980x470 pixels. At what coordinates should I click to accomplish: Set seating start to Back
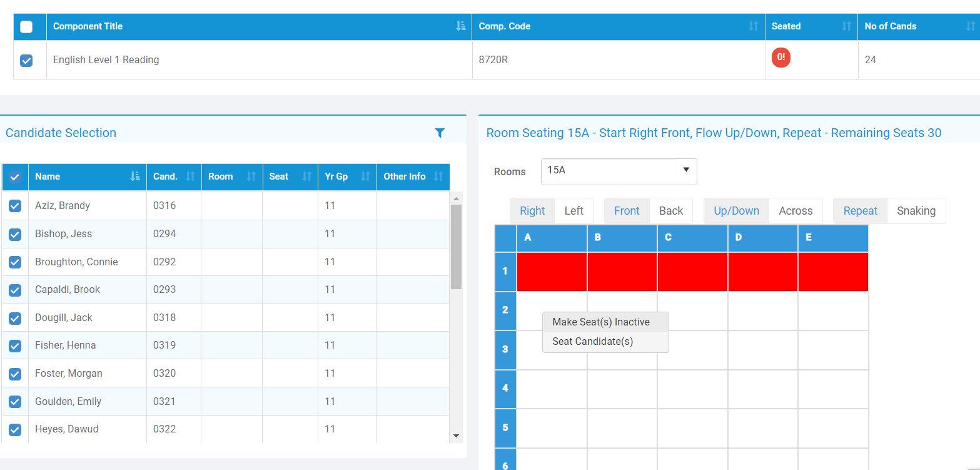click(670, 211)
